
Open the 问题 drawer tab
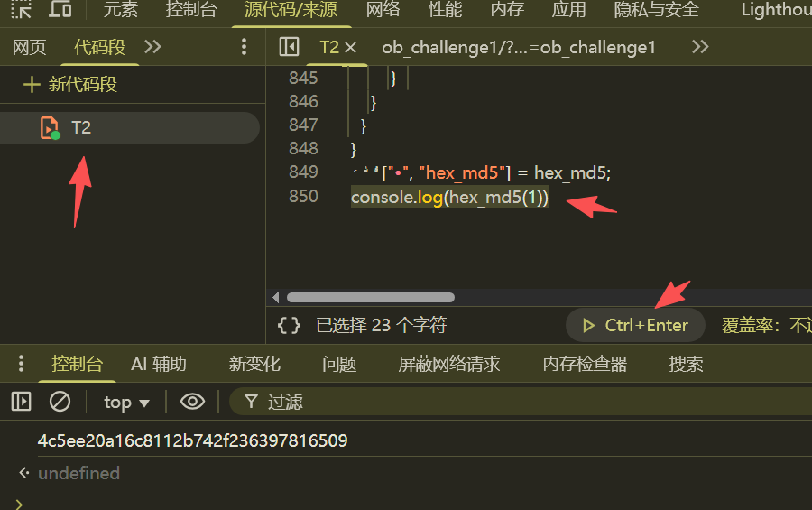point(339,364)
